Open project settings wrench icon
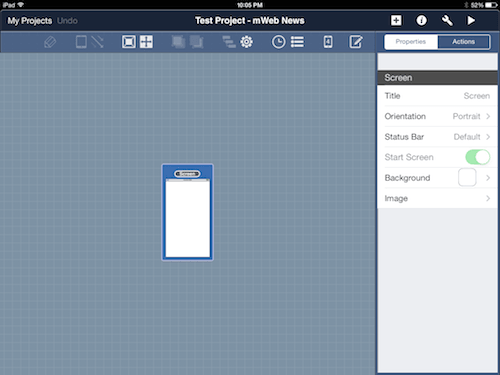Viewport: 500px width, 375px height. tap(447, 21)
